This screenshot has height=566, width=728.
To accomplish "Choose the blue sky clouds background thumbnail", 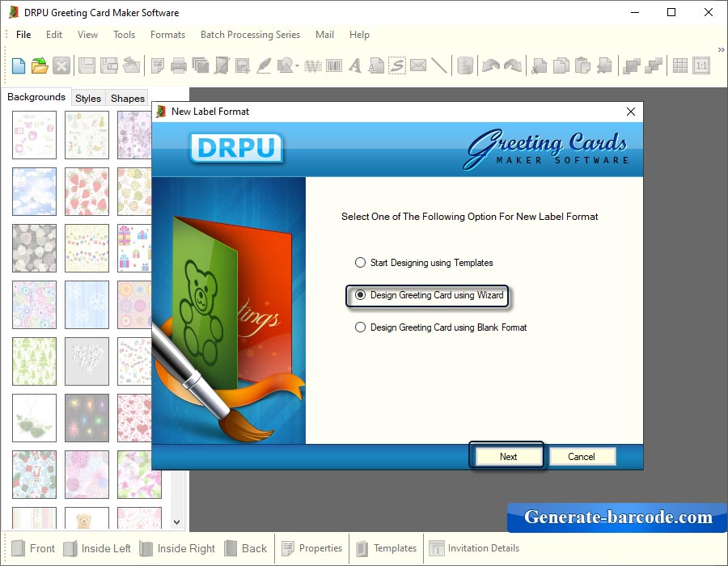I will 34,192.
